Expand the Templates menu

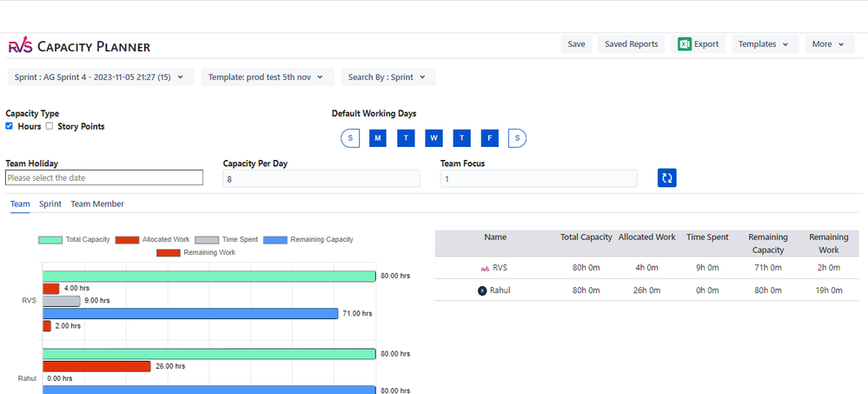pos(765,43)
